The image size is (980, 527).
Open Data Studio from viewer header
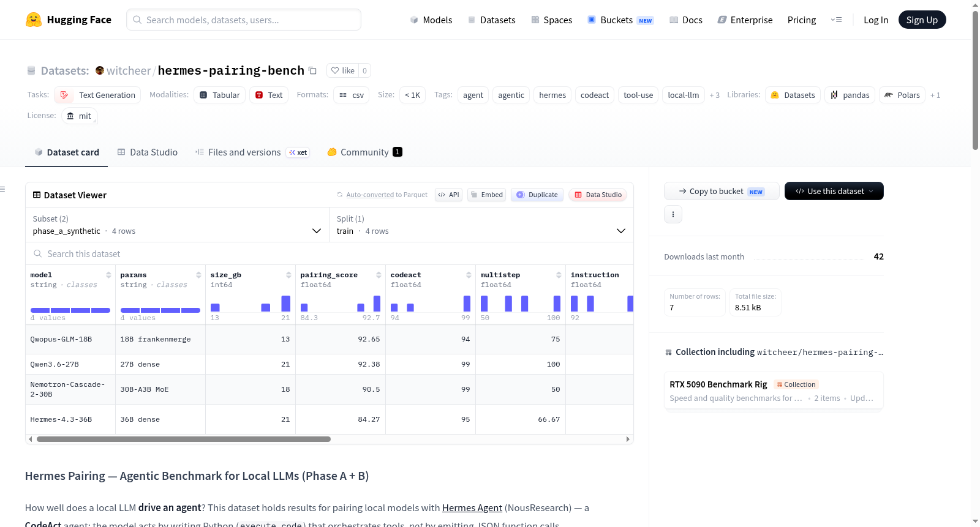click(598, 195)
